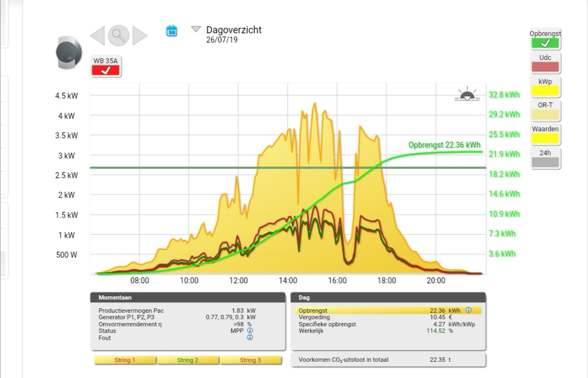
Task: Click the sunrise icon in chart corner
Action: [x=467, y=95]
